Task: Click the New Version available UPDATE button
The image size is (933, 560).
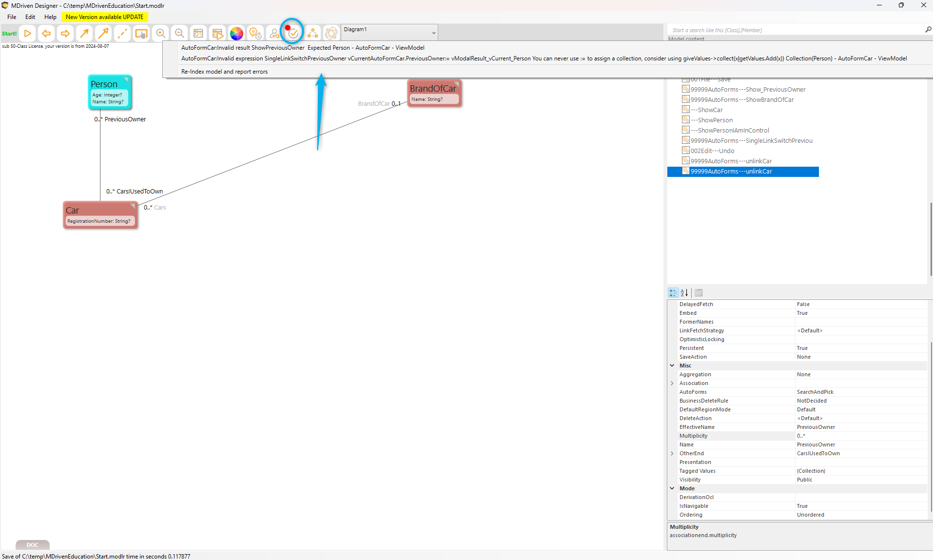Action: [x=104, y=17]
